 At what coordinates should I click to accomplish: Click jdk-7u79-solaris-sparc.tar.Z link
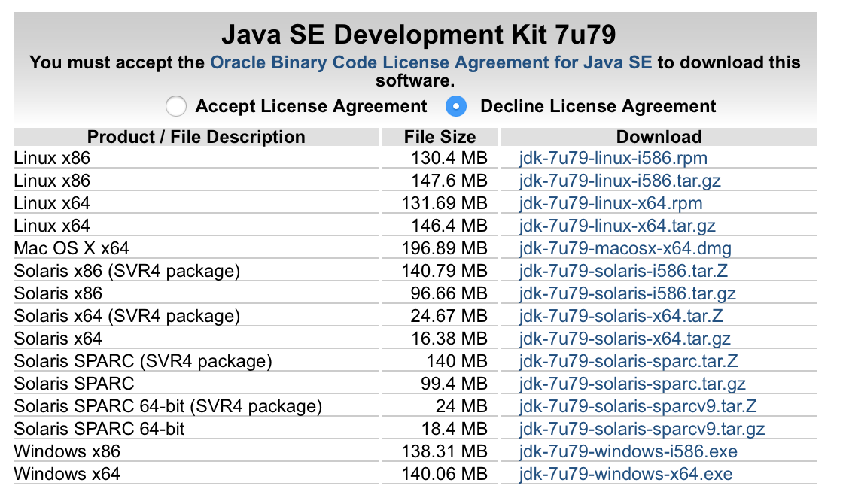pyautogui.click(x=628, y=362)
